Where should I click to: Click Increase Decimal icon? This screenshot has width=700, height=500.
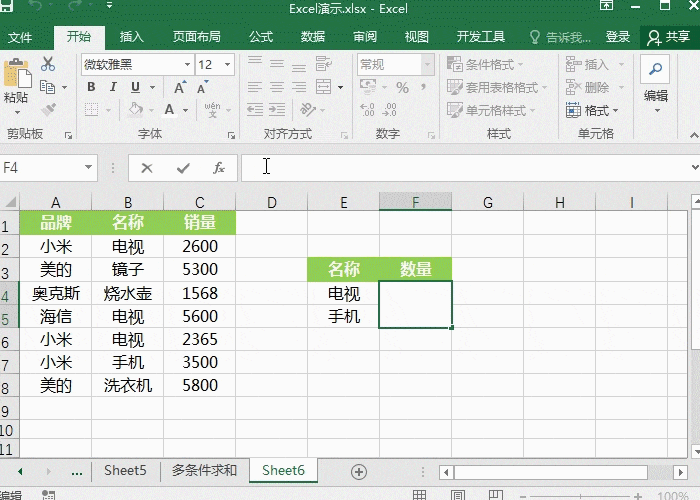(x=367, y=110)
